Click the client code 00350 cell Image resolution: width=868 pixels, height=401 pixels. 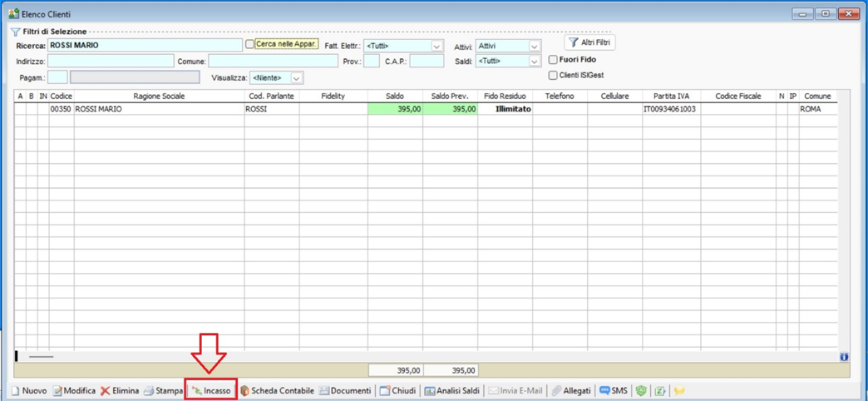click(62, 109)
